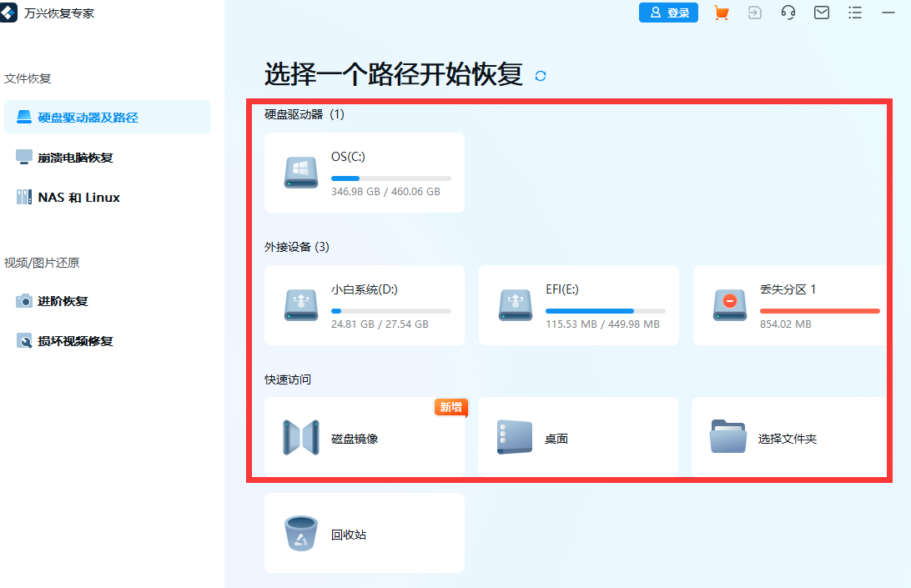Open the shopping cart icon

click(x=721, y=13)
